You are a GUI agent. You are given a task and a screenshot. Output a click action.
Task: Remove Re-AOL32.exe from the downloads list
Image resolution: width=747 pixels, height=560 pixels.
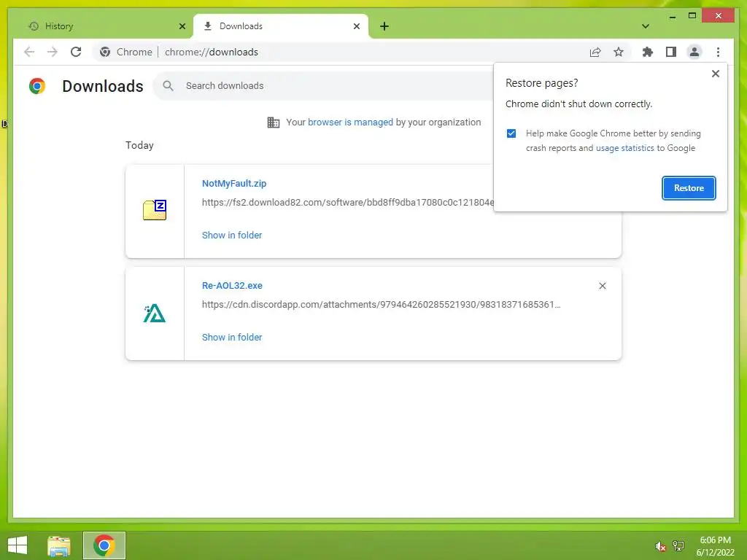click(x=603, y=286)
